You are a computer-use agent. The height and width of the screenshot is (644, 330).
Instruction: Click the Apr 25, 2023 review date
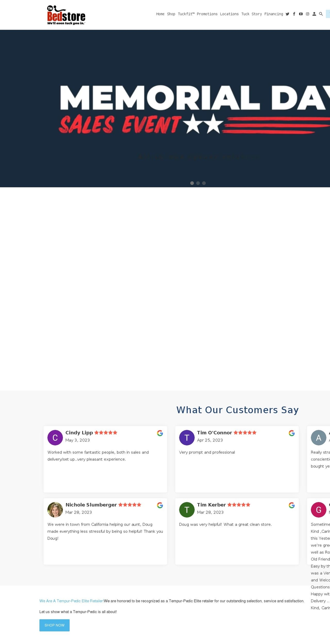(210, 440)
